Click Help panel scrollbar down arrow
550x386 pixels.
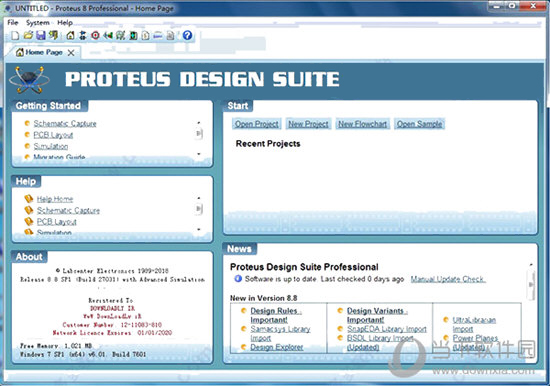pos(199,229)
